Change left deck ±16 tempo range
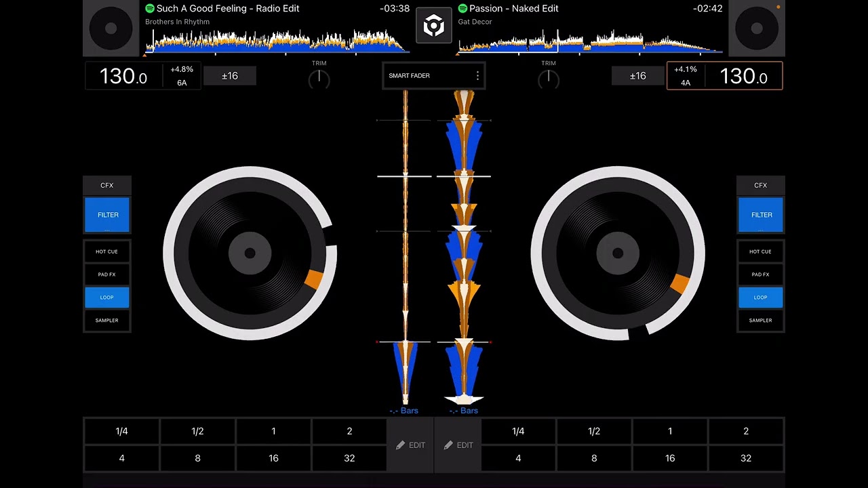Screen dimensions: 868x488 pos(230,76)
